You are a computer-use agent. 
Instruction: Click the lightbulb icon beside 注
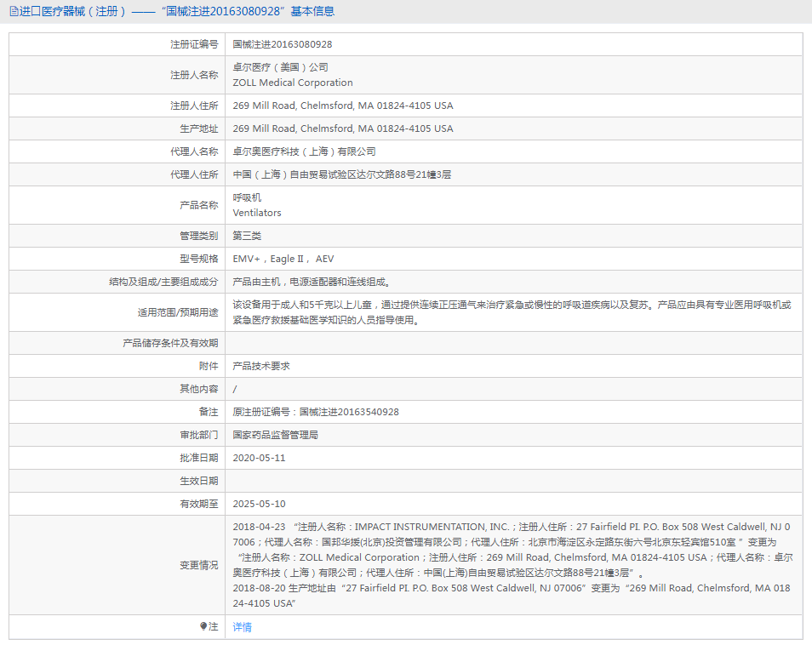click(x=203, y=626)
